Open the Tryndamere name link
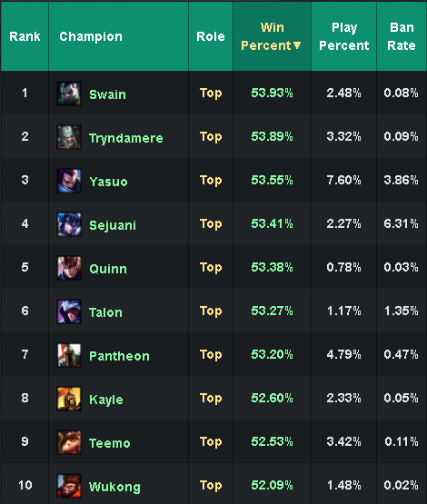 click(126, 138)
